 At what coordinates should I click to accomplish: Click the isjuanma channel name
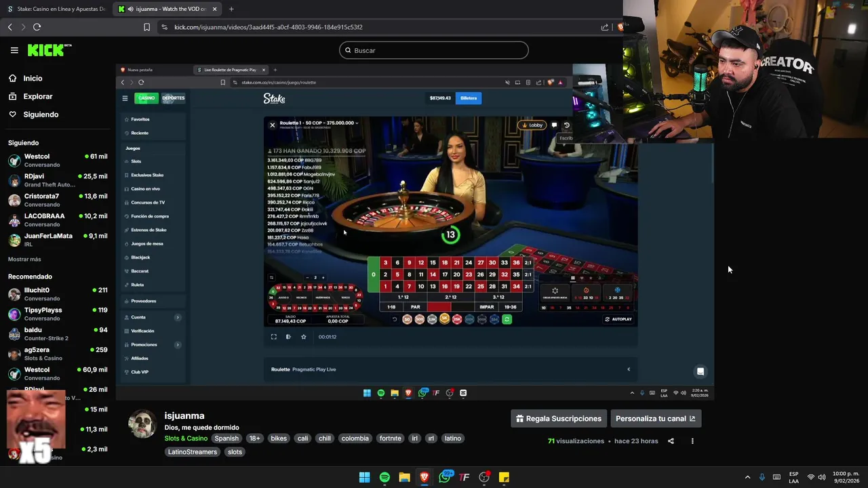click(184, 415)
